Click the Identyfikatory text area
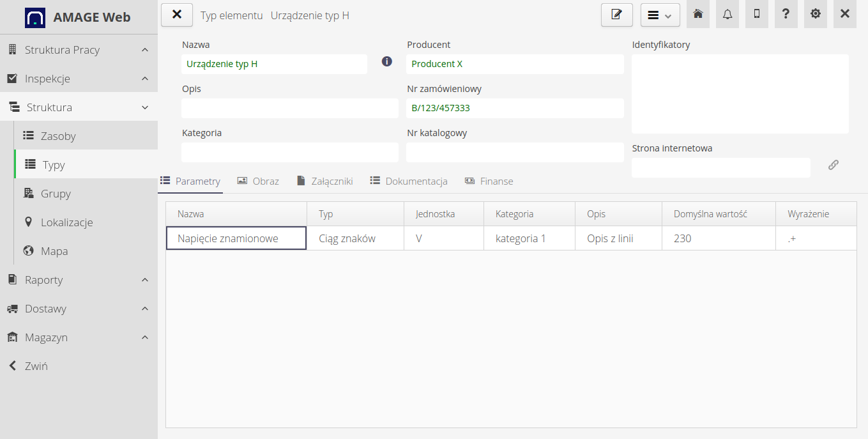This screenshot has height=439, width=868. [740, 94]
